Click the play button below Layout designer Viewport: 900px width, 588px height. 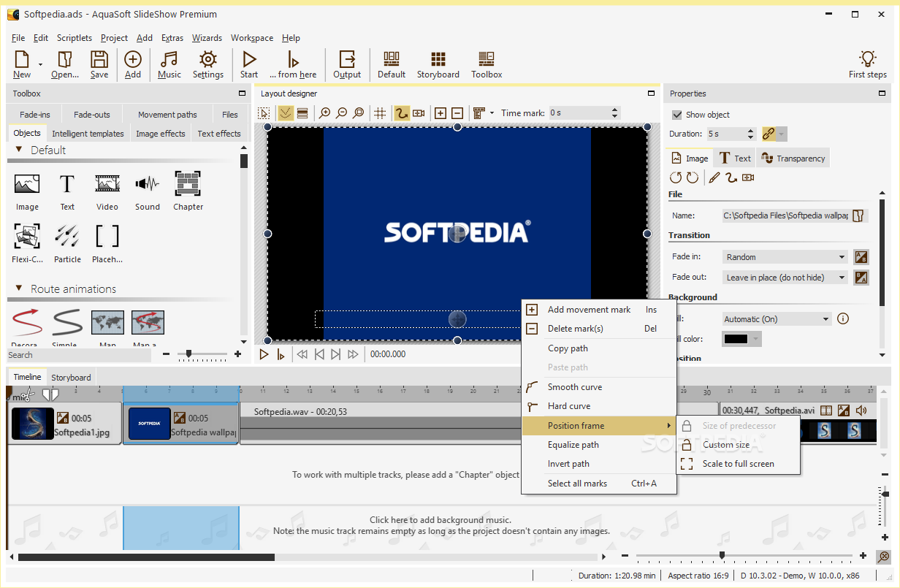(x=264, y=354)
